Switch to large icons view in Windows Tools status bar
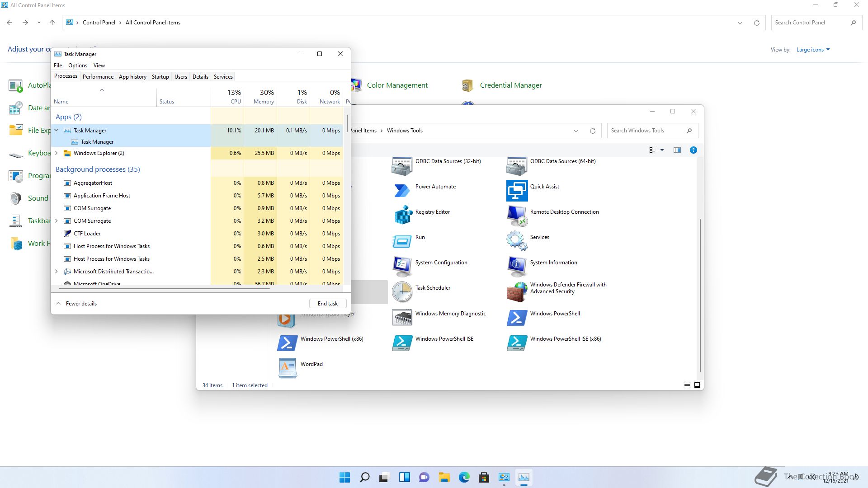 tap(697, 385)
